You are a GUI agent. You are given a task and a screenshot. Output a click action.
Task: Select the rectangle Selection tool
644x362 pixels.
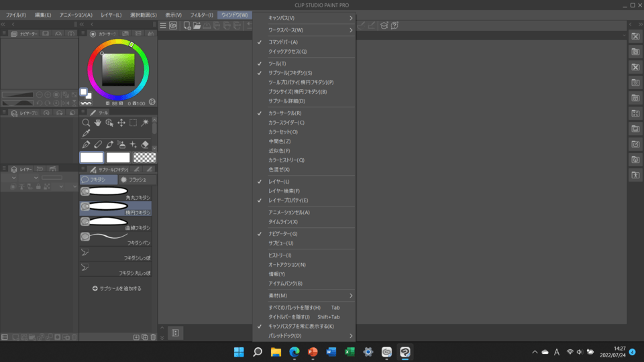(133, 122)
